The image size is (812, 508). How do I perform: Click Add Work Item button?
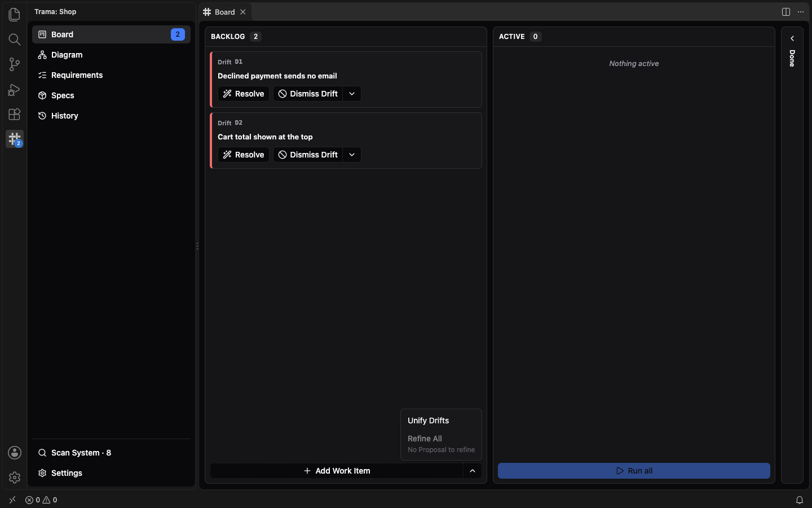pyautogui.click(x=337, y=471)
